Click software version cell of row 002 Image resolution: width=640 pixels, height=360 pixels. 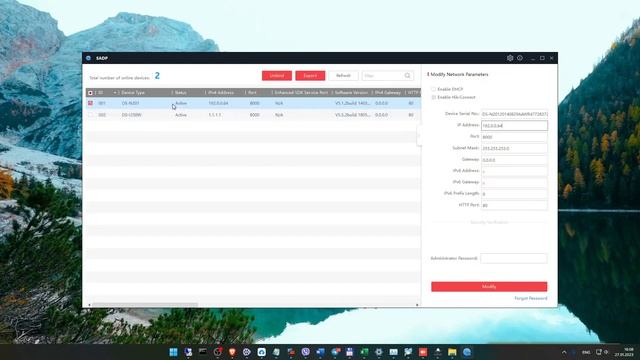[352, 115]
